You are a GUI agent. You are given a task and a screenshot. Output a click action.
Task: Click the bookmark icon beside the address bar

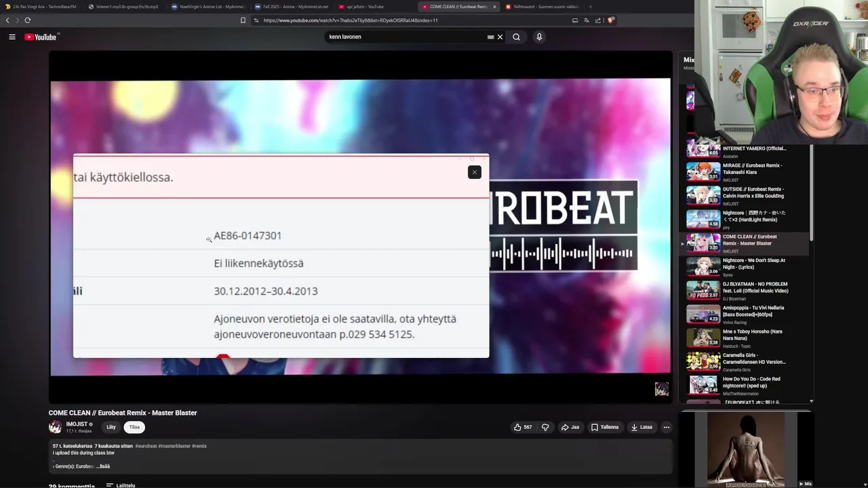pos(243,20)
